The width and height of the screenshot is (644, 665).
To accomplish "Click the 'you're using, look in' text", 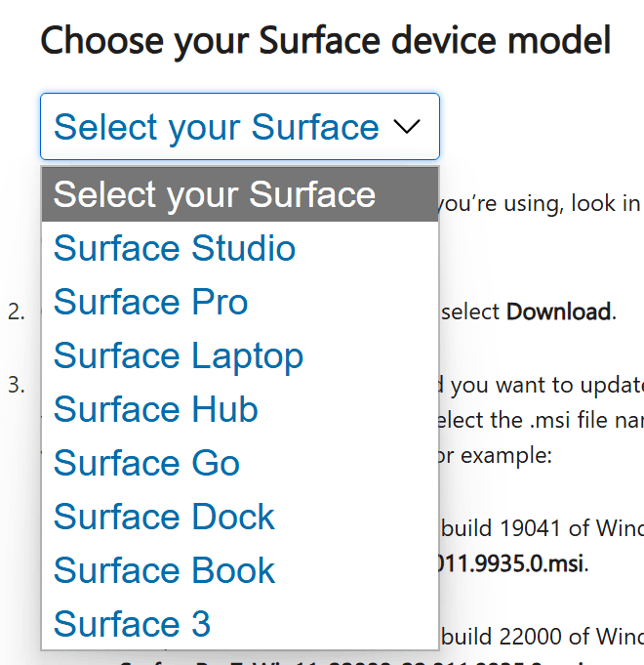I will coord(539,203).
